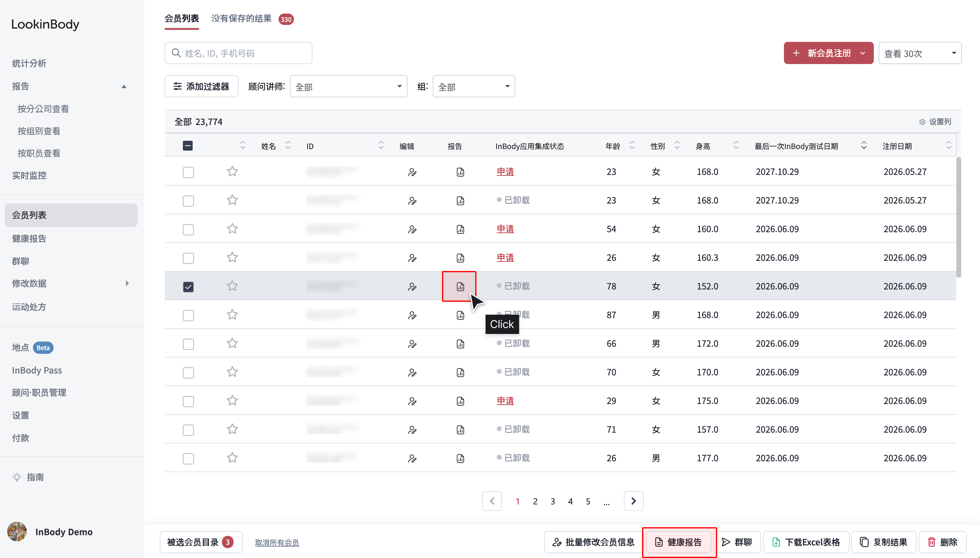This screenshot has height=558, width=980.
Task: Expand 新会员注册 dropdown arrow
Action: click(x=863, y=53)
